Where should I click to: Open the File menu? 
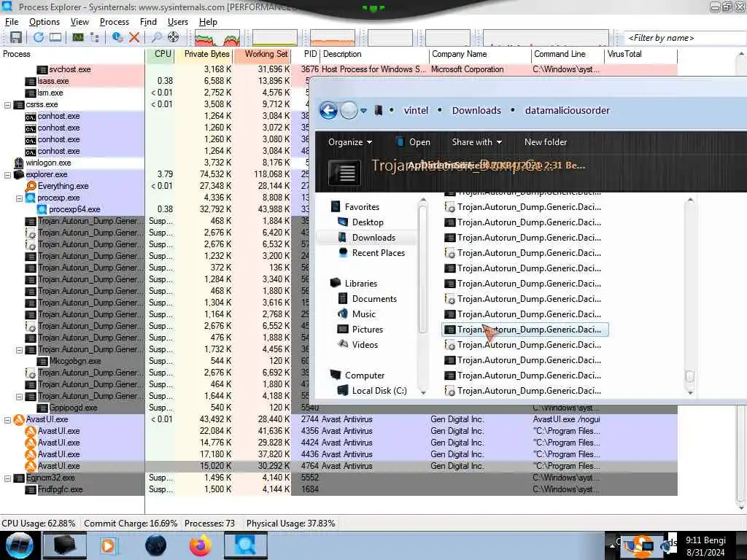(12, 22)
